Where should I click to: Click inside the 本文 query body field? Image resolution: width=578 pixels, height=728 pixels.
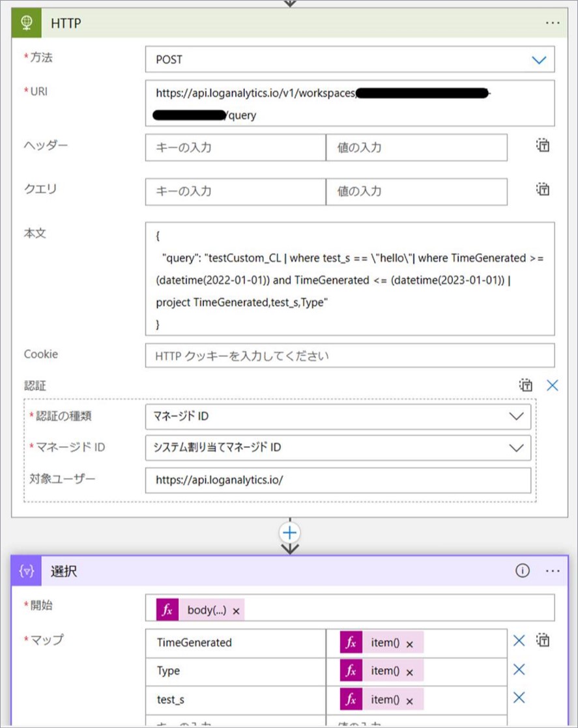[x=350, y=280]
